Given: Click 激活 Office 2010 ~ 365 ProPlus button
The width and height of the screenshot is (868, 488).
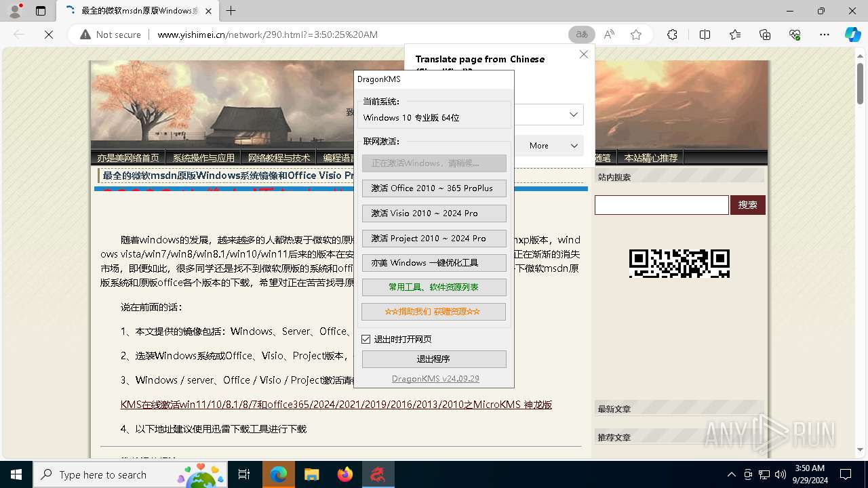Looking at the screenshot, I should point(434,188).
